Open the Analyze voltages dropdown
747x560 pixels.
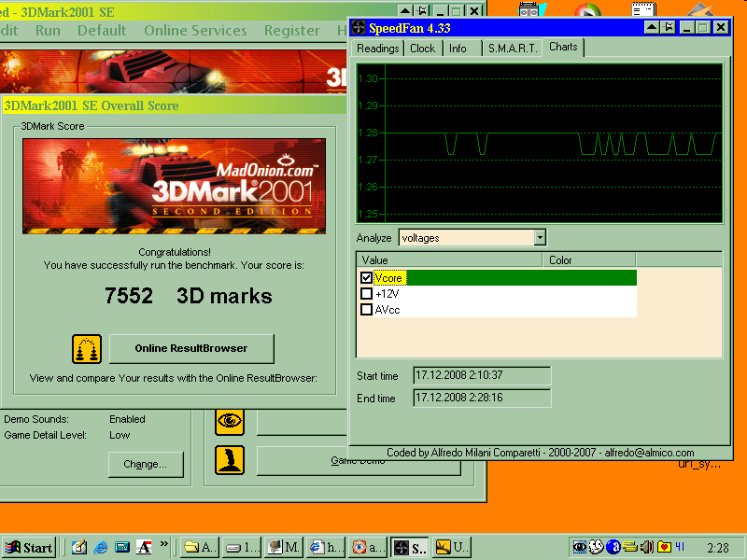pos(539,238)
